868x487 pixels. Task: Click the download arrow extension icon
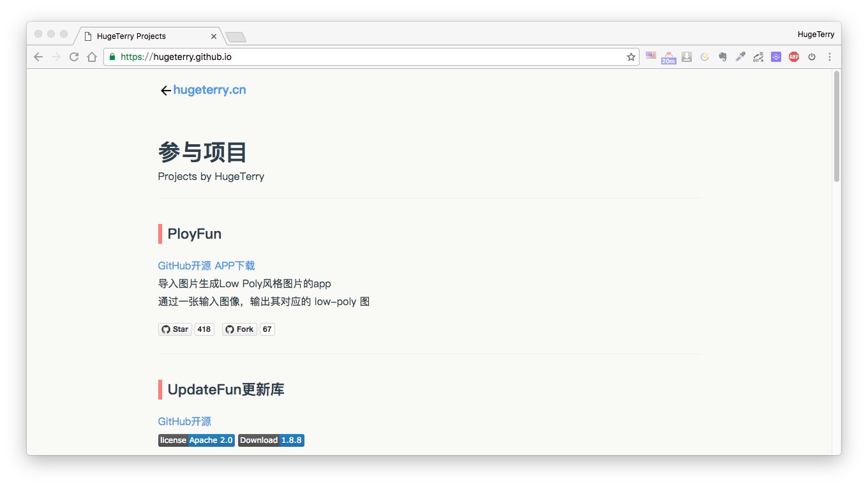tap(687, 57)
